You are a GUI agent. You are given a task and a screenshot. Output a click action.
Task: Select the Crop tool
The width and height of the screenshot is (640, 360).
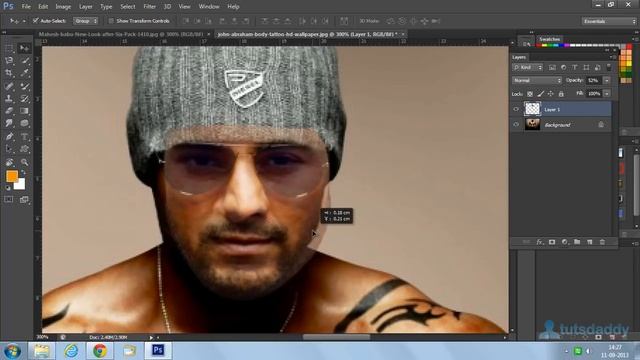tap(9, 73)
